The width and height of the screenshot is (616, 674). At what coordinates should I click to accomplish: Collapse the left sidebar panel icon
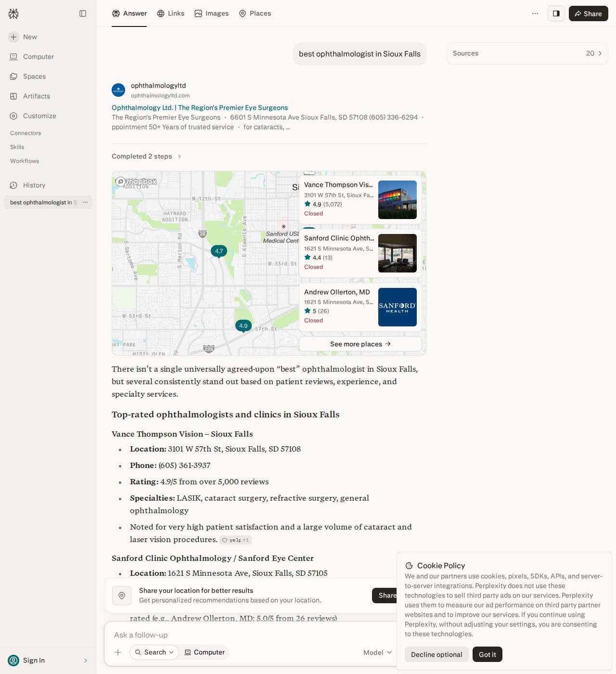tap(83, 13)
